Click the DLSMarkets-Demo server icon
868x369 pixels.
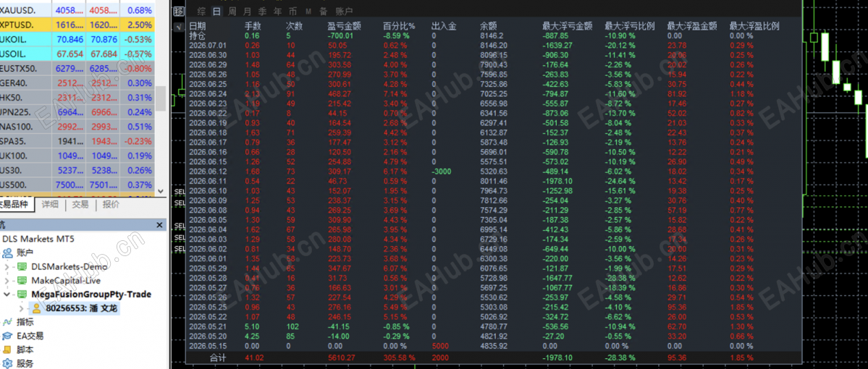22,267
